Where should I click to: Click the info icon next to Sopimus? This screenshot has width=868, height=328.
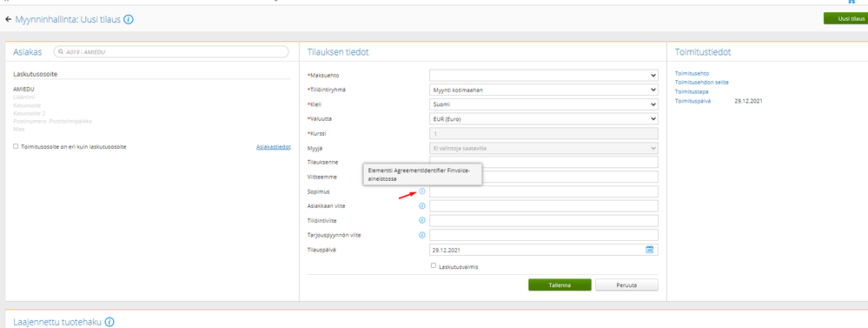point(421,191)
